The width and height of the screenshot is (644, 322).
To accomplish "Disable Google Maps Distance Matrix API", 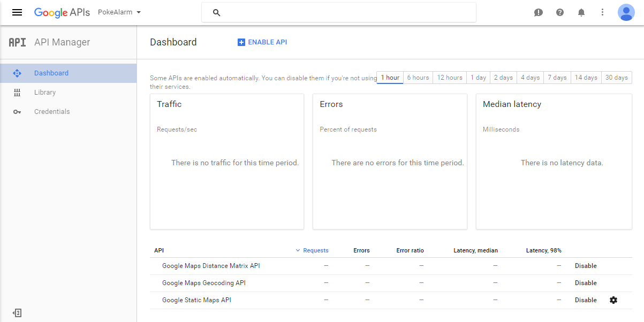I will (x=586, y=266).
